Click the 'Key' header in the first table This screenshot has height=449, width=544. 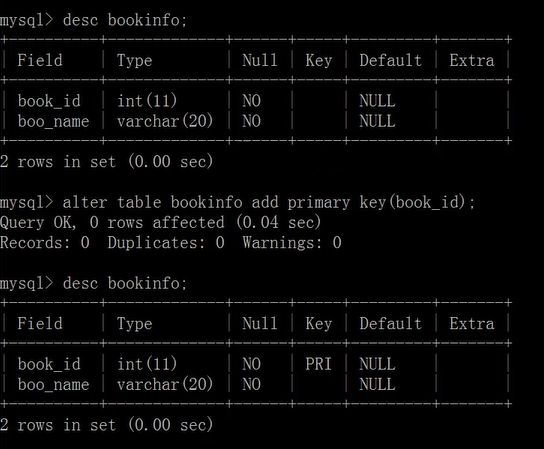coord(318,61)
